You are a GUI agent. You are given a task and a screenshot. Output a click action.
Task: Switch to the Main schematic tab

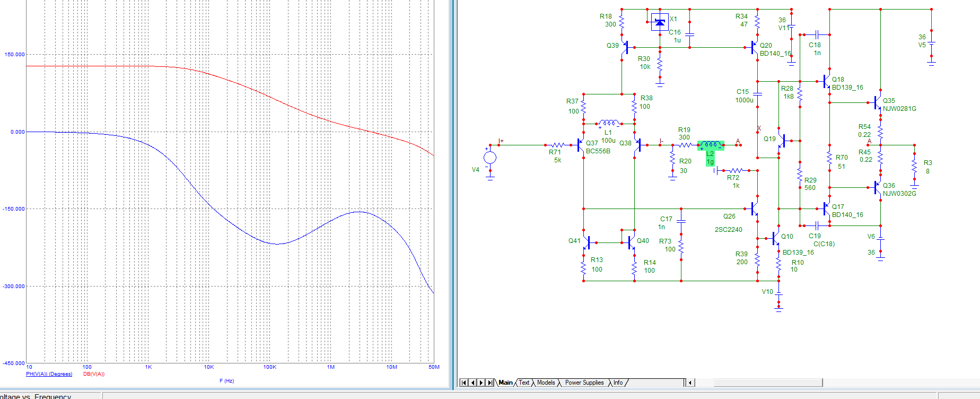pos(506,383)
